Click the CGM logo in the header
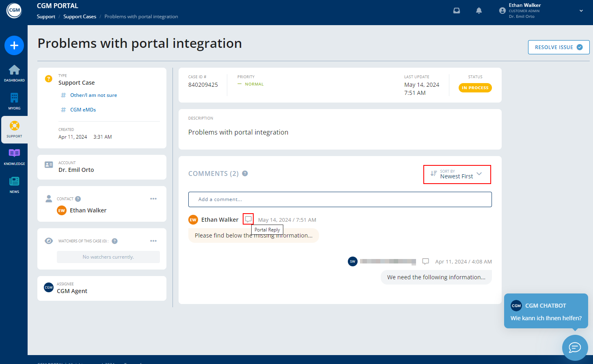Image resolution: width=593 pixels, height=364 pixels. (x=14, y=10)
